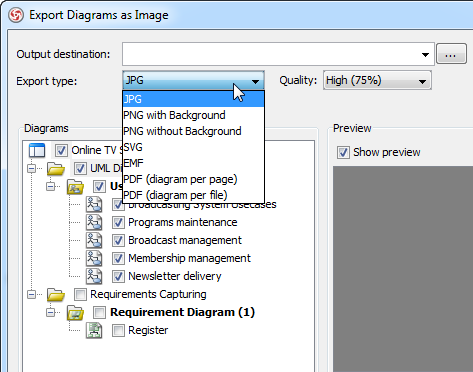Image resolution: width=473 pixels, height=372 pixels.
Task: Disable the Show preview checkbox
Action: tap(343, 152)
